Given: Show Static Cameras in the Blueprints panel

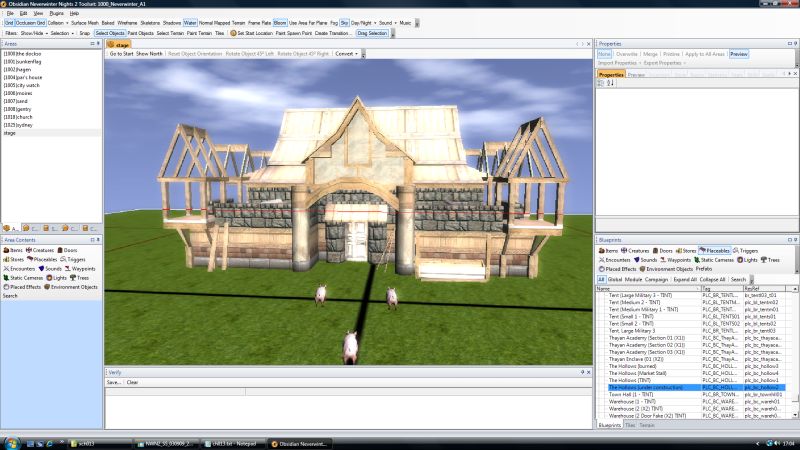Looking at the screenshot, I should pos(713,260).
